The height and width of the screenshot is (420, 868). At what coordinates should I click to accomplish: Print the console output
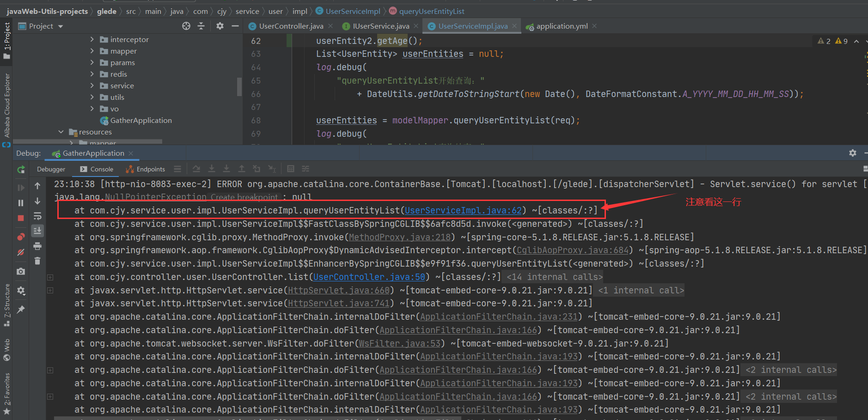37,246
